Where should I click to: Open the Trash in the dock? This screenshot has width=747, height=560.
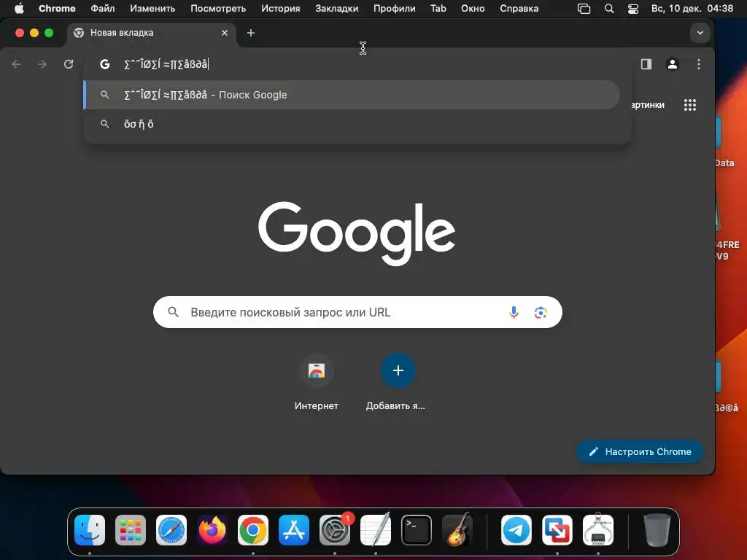[x=657, y=530]
